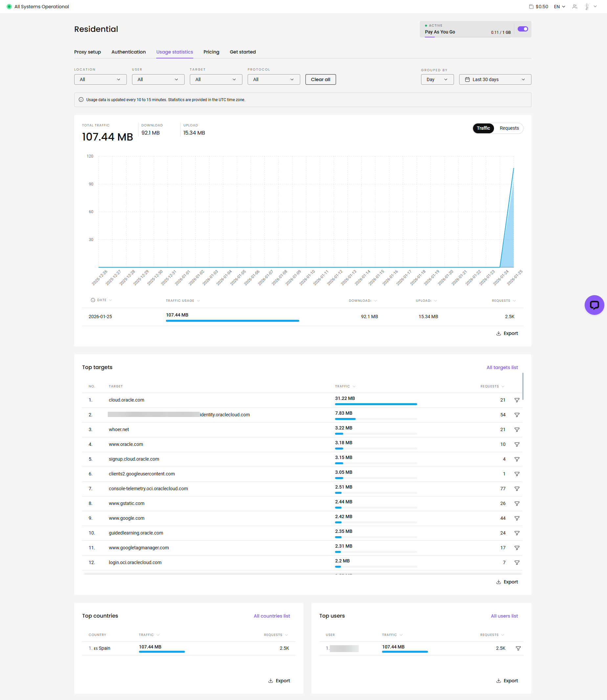Click the wallet balance icon showing $0.50
607x700 pixels.
coord(531,7)
